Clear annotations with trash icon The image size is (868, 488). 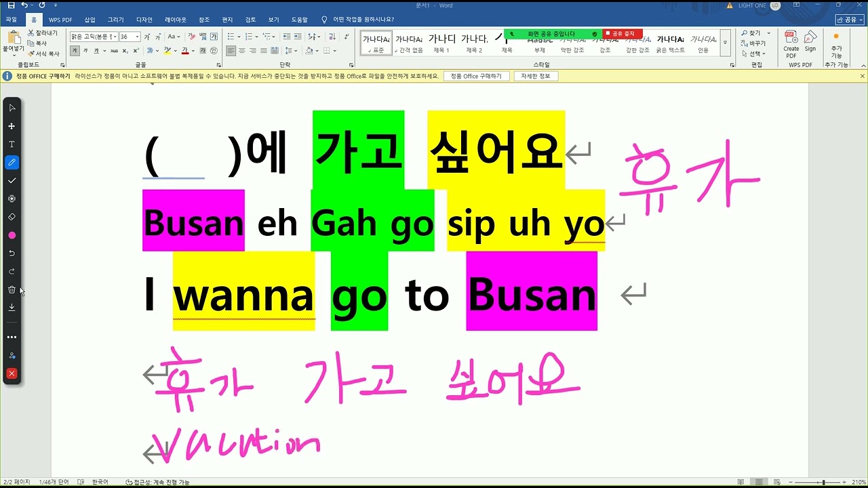pyautogui.click(x=12, y=289)
